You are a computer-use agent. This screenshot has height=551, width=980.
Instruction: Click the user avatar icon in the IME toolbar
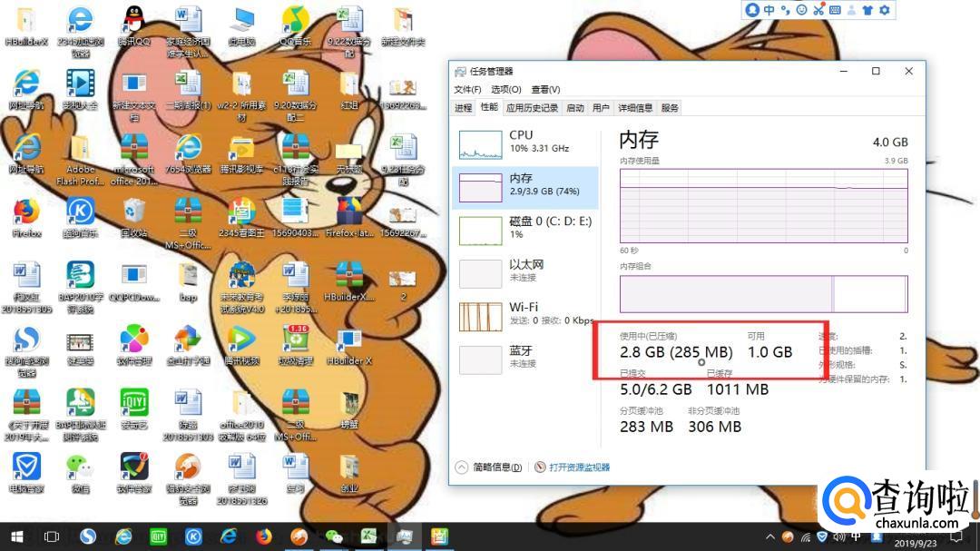(x=752, y=10)
